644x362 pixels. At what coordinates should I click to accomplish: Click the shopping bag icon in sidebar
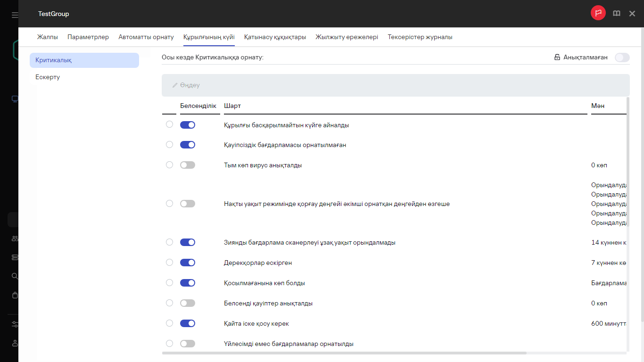[x=15, y=295]
